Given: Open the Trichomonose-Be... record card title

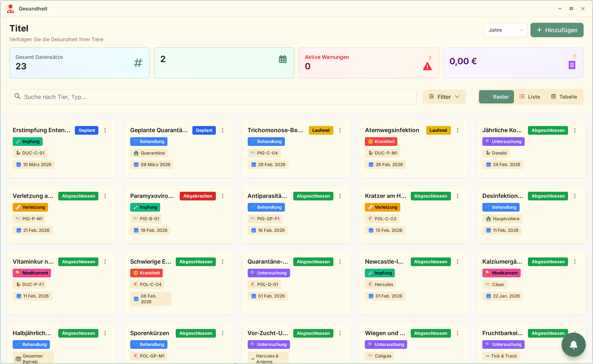Looking at the screenshot, I should [275, 130].
